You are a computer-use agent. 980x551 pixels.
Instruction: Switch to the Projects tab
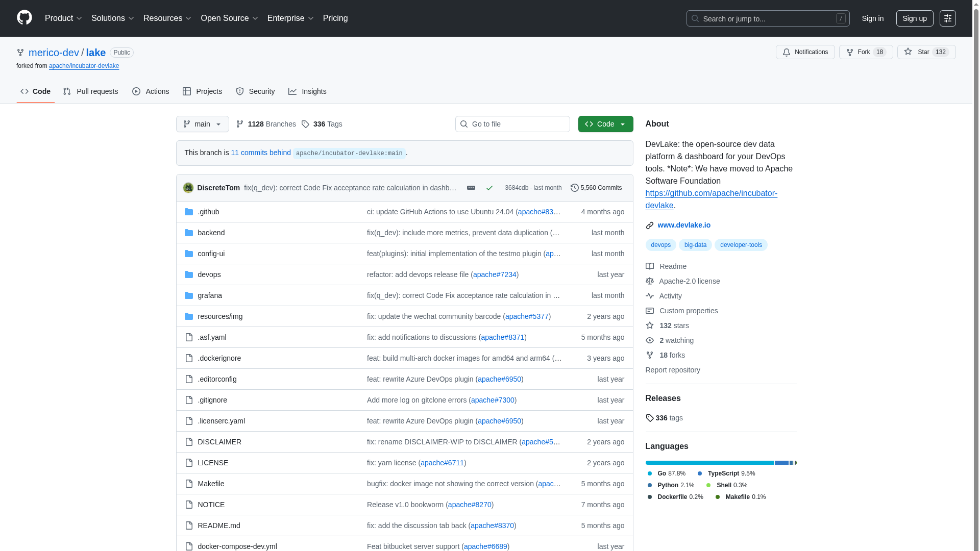coord(203,91)
